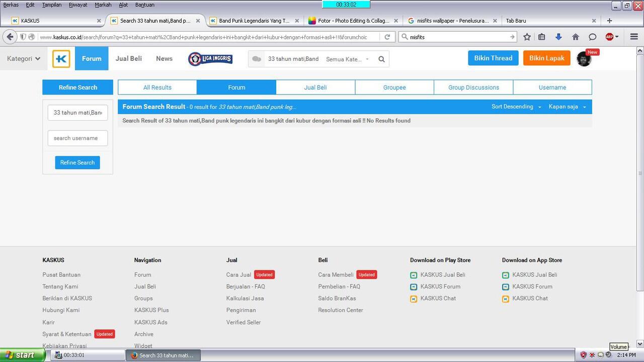Click the KASKUS Chat Play Store icon

(414, 299)
